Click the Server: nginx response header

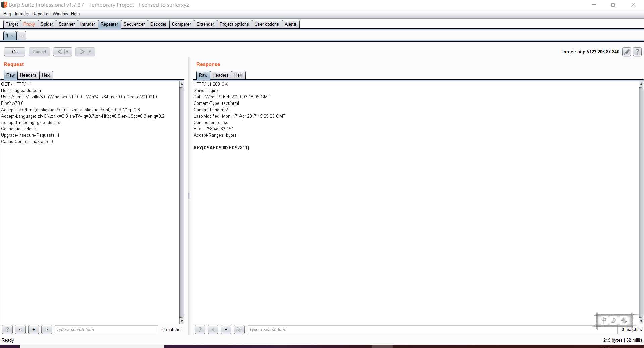point(206,91)
